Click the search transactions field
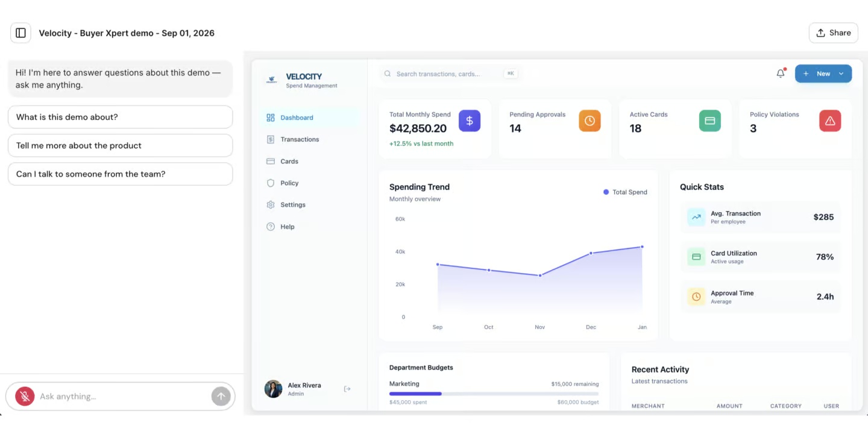This screenshot has width=868, height=434. (450, 74)
